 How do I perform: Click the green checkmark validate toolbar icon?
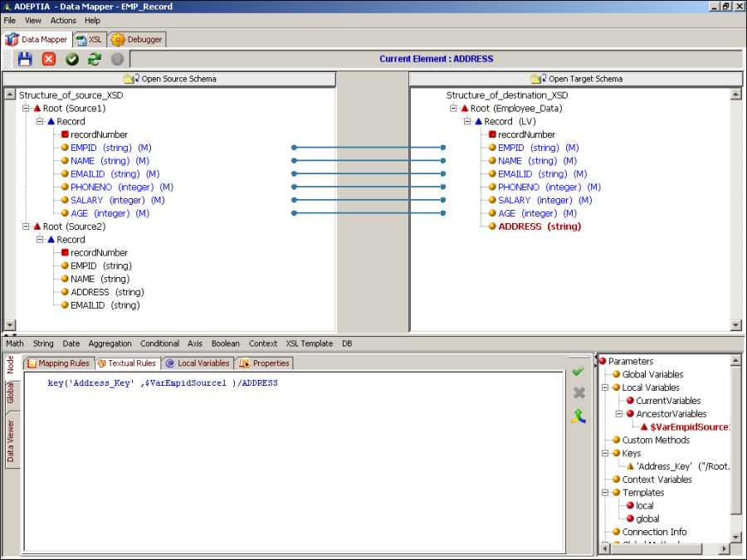pos(72,59)
